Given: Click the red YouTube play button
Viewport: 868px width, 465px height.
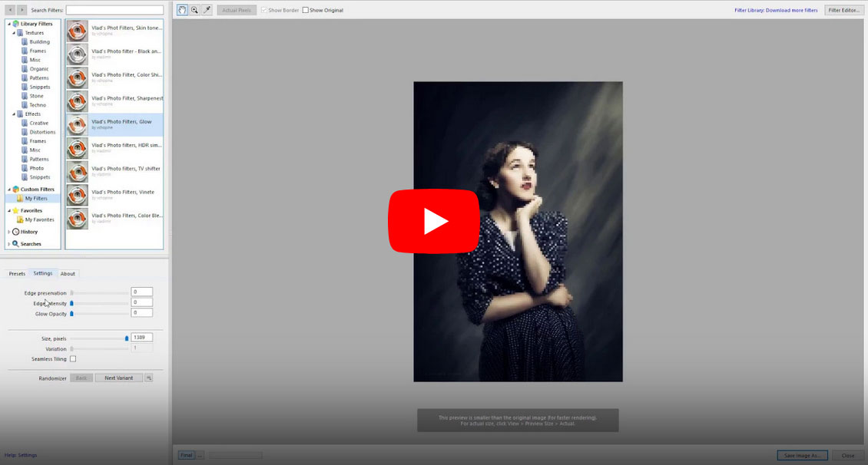Looking at the screenshot, I should coord(434,221).
